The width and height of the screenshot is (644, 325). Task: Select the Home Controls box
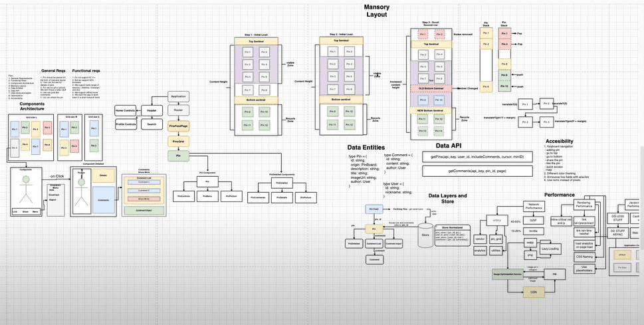125,110
